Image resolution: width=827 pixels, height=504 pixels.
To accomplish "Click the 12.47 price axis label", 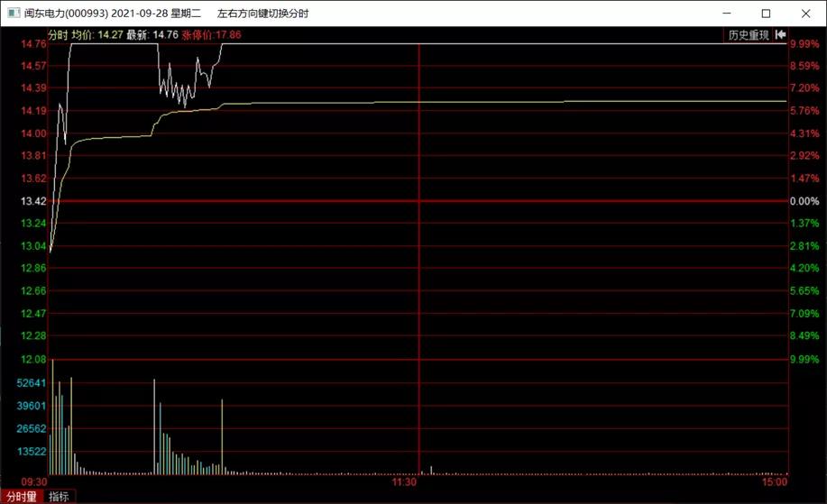I will (33, 313).
